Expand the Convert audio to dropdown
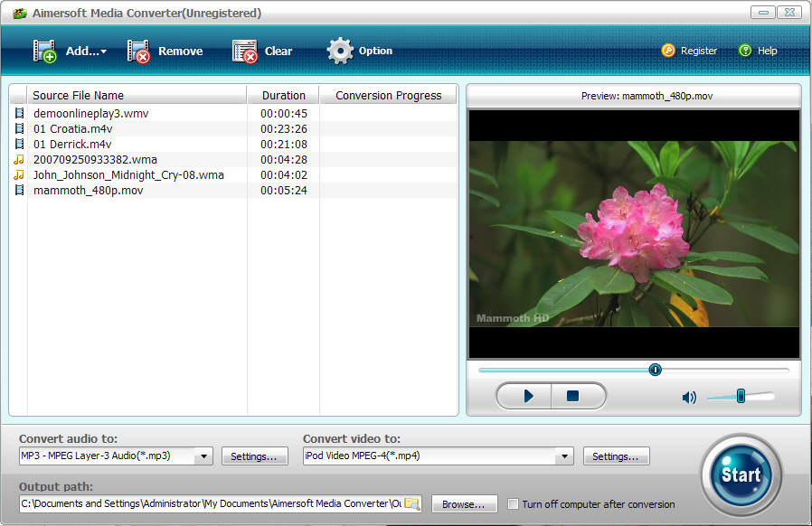 (x=203, y=456)
